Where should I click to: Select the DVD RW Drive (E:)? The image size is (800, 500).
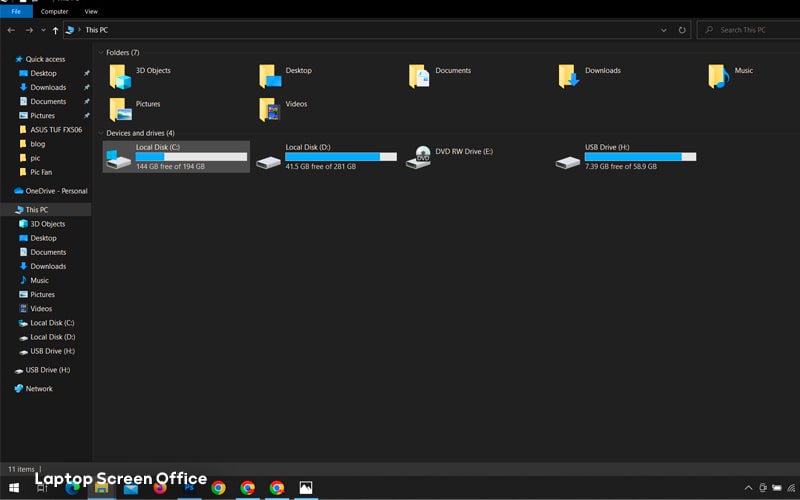pyautogui.click(x=449, y=156)
